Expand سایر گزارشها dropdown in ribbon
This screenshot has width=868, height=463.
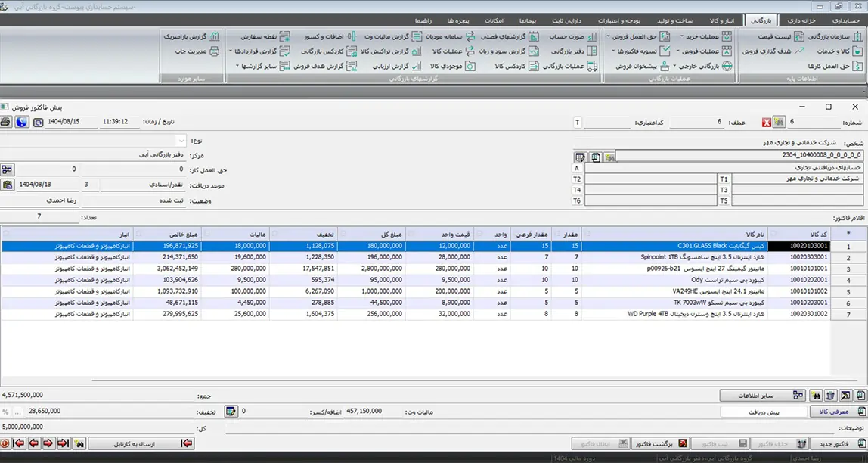tap(237, 66)
